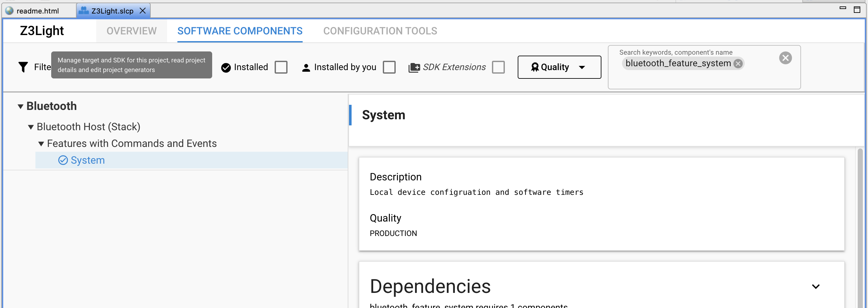
Task: Collapse Features with Commands and Events node
Action: tap(41, 144)
